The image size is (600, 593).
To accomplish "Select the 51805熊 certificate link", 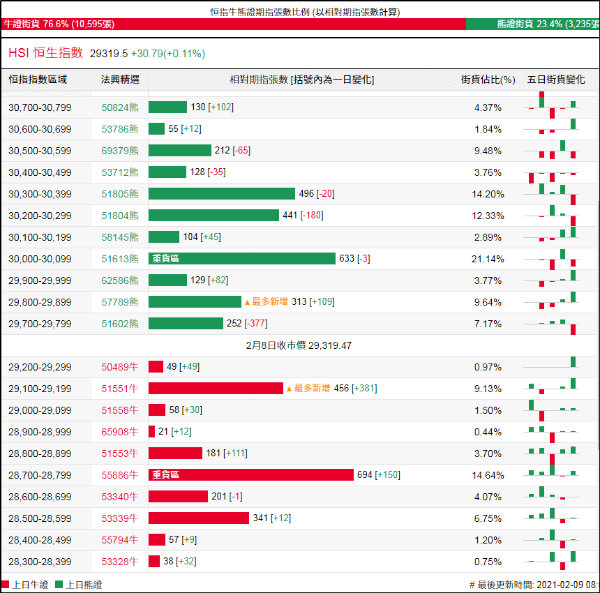I will coord(120,194).
